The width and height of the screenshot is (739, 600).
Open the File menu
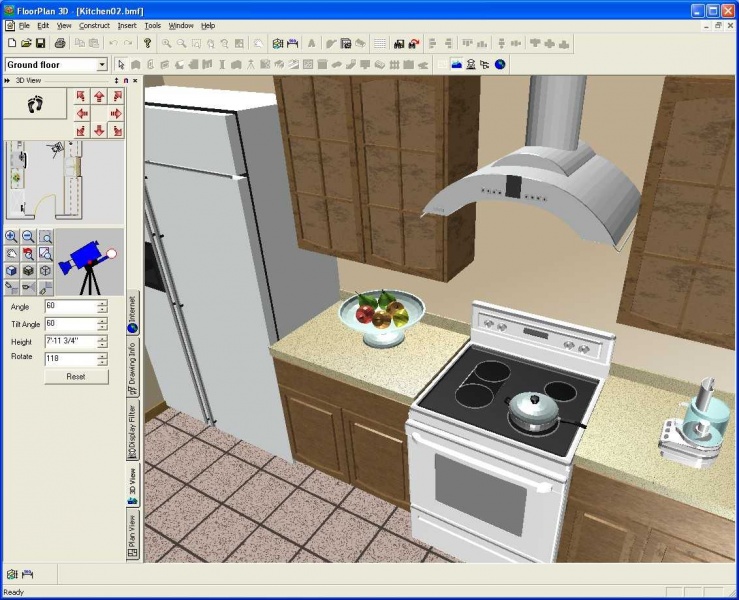tap(24, 25)
